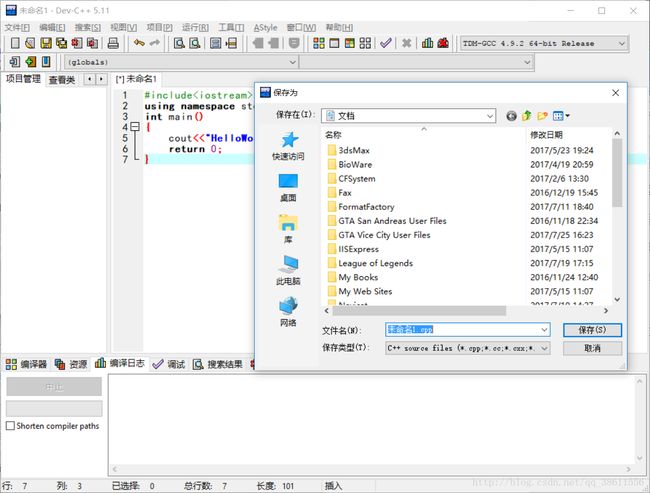This screenshot has width=650, height=493.
Task: Create a new folder via dialog icon
Action: click(x=542, y=116)
